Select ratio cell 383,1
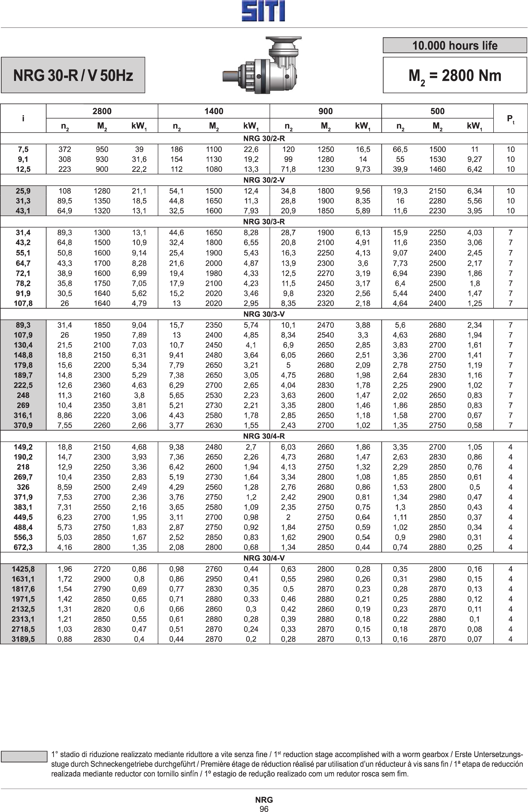 point(23,507)
